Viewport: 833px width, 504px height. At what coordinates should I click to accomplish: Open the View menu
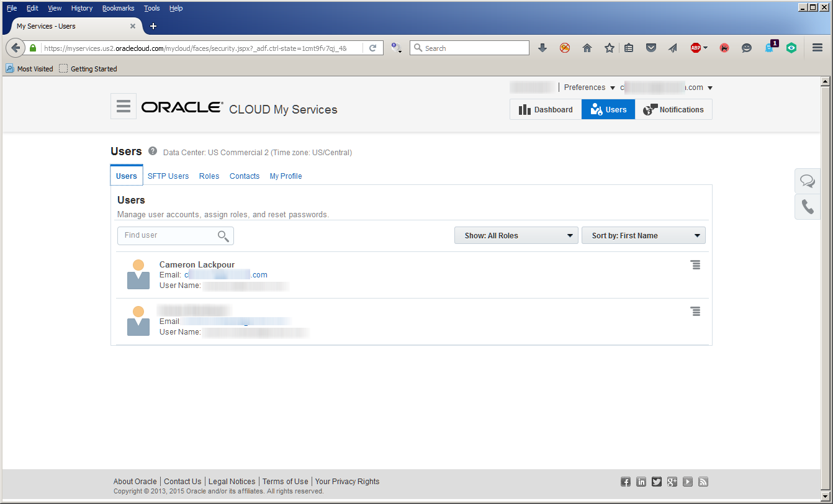pyautogui.click(x=55, y=8)
